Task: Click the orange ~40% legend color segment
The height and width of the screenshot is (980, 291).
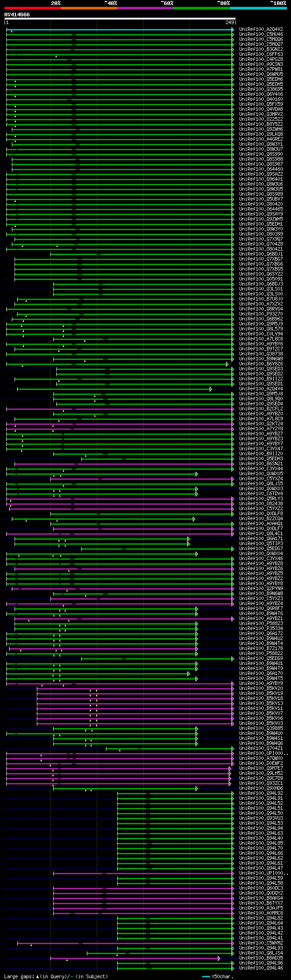Action: click(x=89, y=8)
